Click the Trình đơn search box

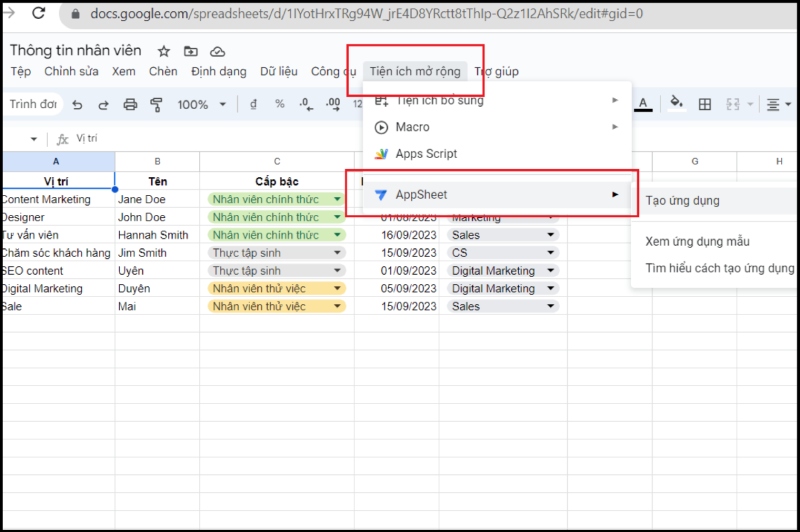tap(33, 104)
